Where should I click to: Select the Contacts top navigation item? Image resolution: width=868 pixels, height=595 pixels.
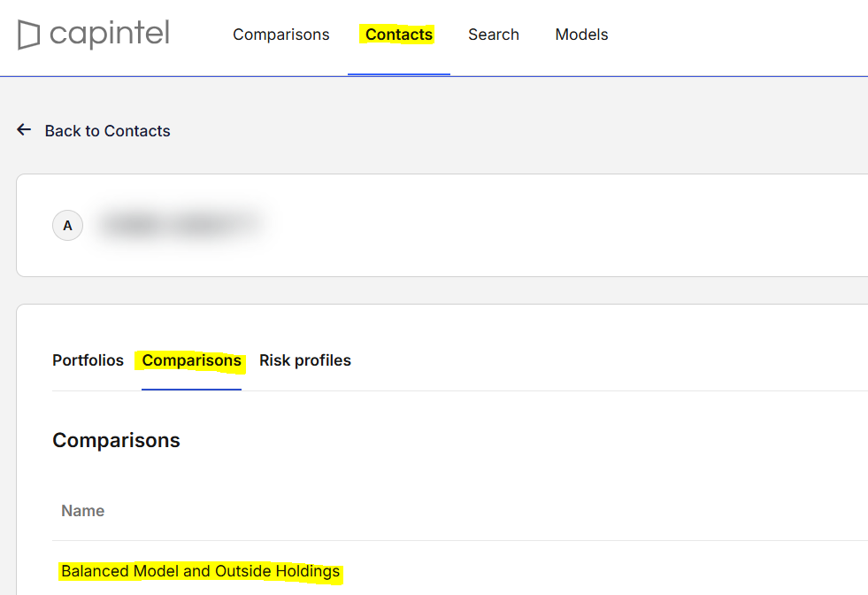tap(398, 35)
